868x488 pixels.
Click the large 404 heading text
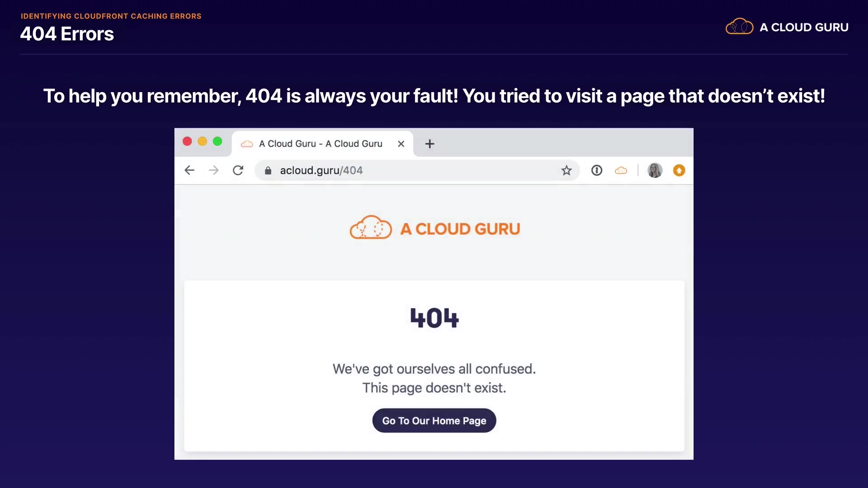click(x=434, y=318)
